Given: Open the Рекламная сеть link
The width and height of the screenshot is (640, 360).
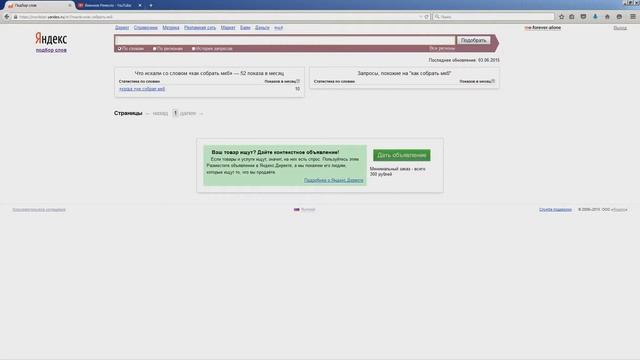Looking at the screenshot, I should 200,28.
